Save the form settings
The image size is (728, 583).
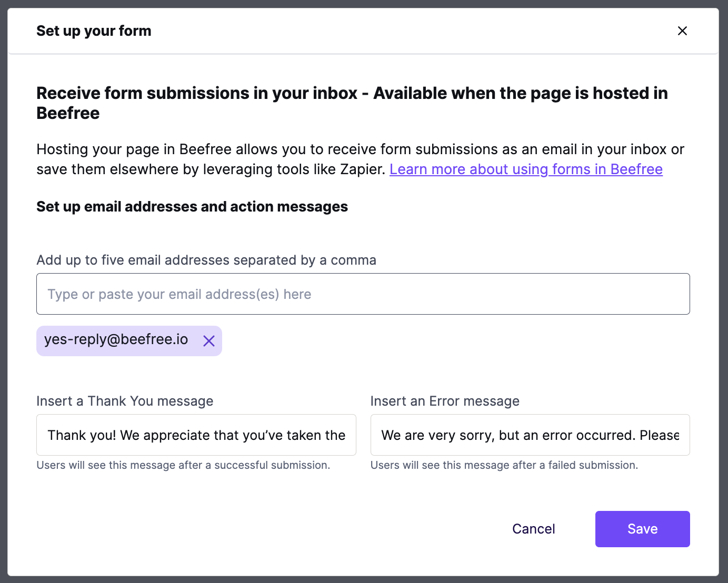(642, 529)
